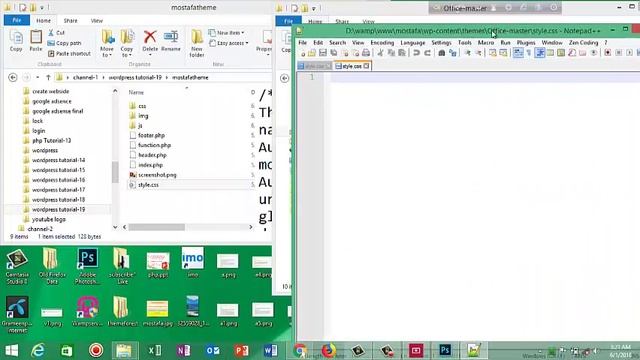Expand the New item dropdown
The width and height of the screenshot is (640, 360).
coord(227,33)
